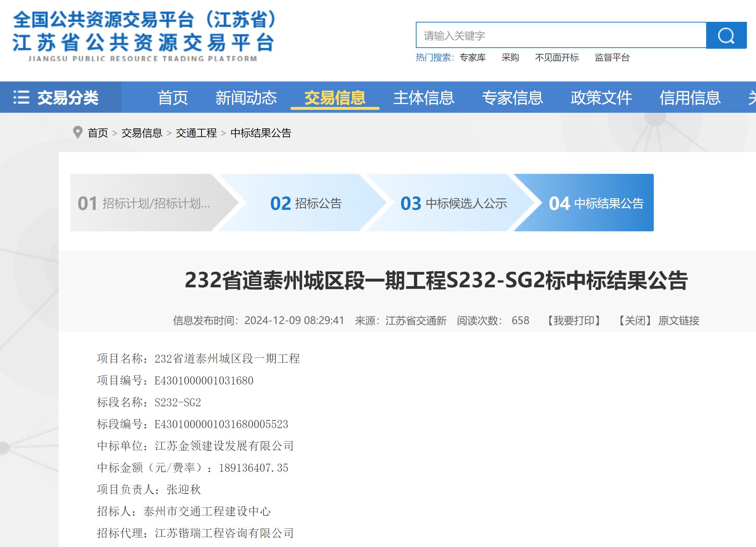Screen dimensions: 756x547
Task: Click bidding agent 江苏锴瑞工程咨询有限公司
Action: pyautogui.click(x=224, y=533)
